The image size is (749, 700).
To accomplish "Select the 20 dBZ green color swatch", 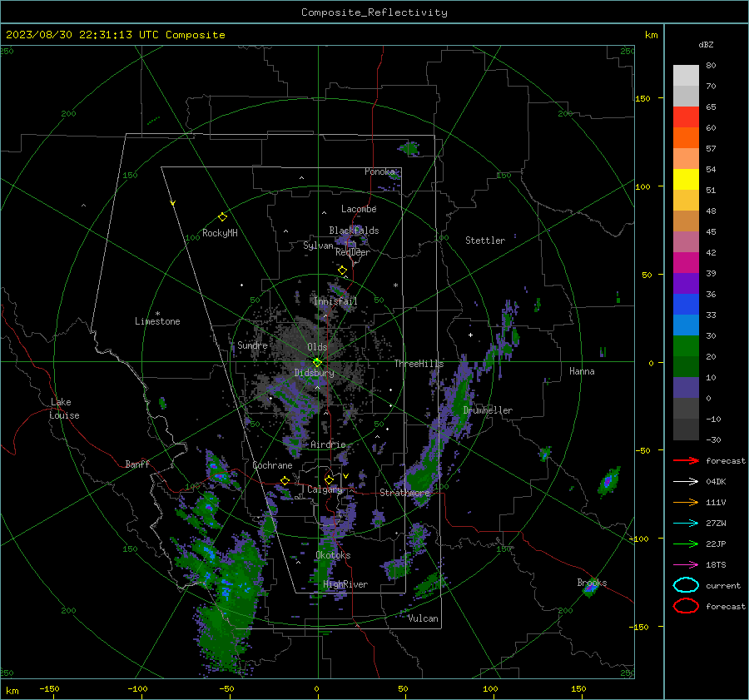I will [686, 346].
